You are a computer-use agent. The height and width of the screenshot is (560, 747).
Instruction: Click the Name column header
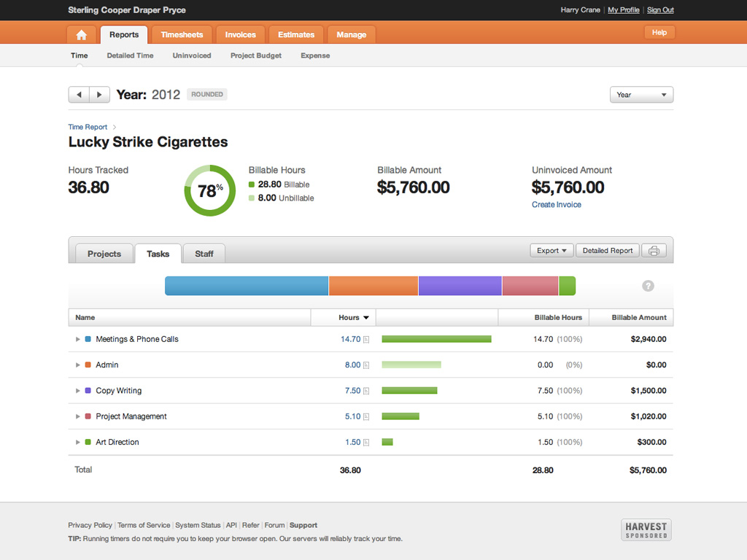190,318
